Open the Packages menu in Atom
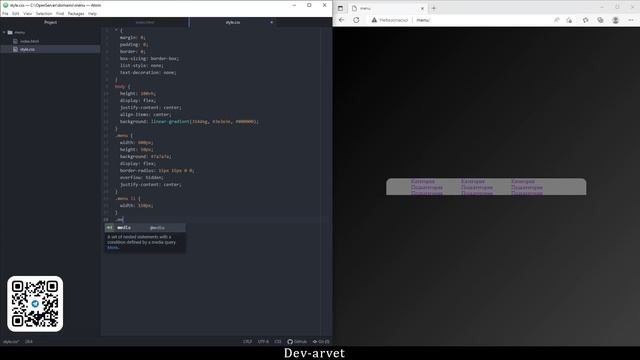Image resolution: width=640 pixels, height=360 pixels. 76,13
